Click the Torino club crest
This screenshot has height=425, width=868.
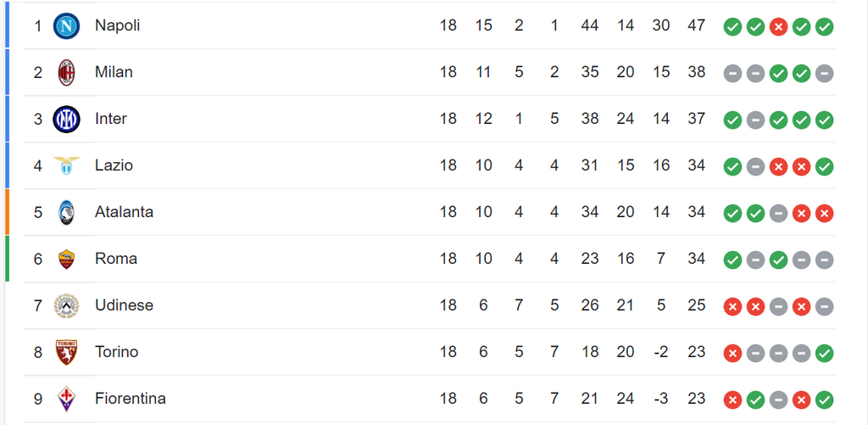[66, 352]
